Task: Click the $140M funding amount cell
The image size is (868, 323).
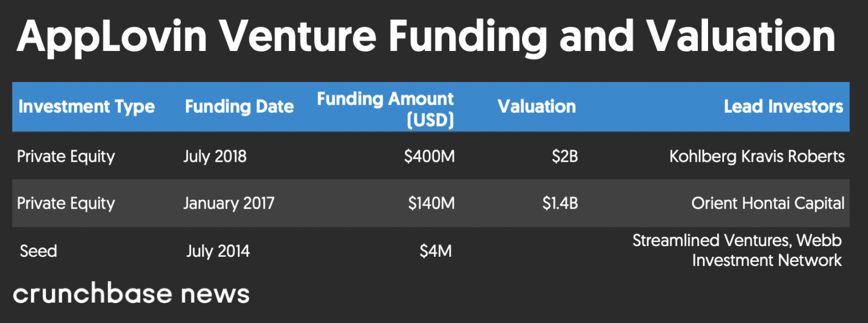Action: point(432,204)
